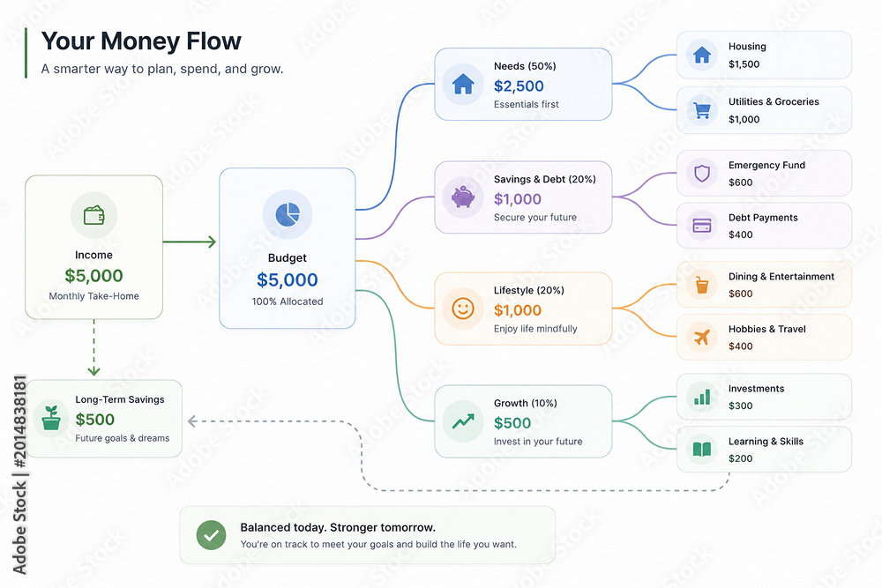Screen dimensions: 882x588
Task: Select the Dining & Entertainment $600 card
Action: [x=764, y=285]
